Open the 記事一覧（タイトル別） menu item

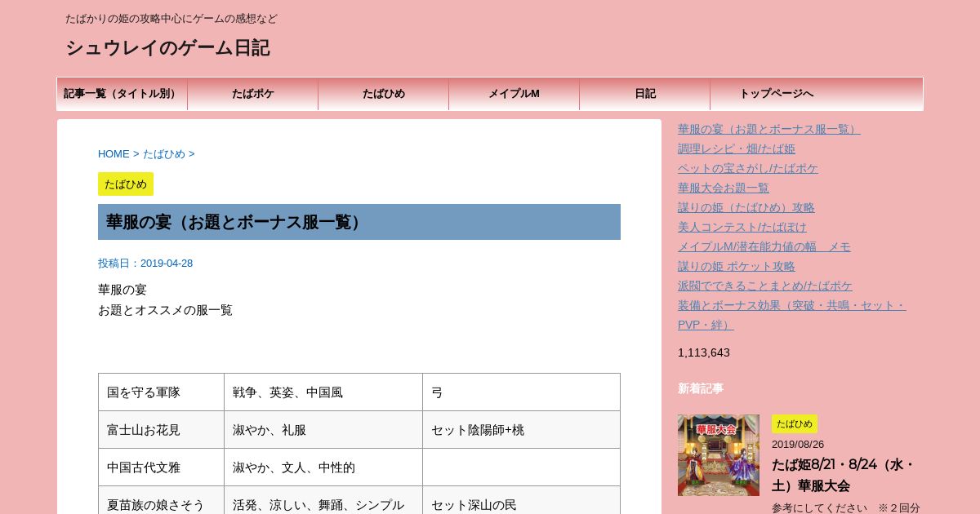tap(122, 94)
